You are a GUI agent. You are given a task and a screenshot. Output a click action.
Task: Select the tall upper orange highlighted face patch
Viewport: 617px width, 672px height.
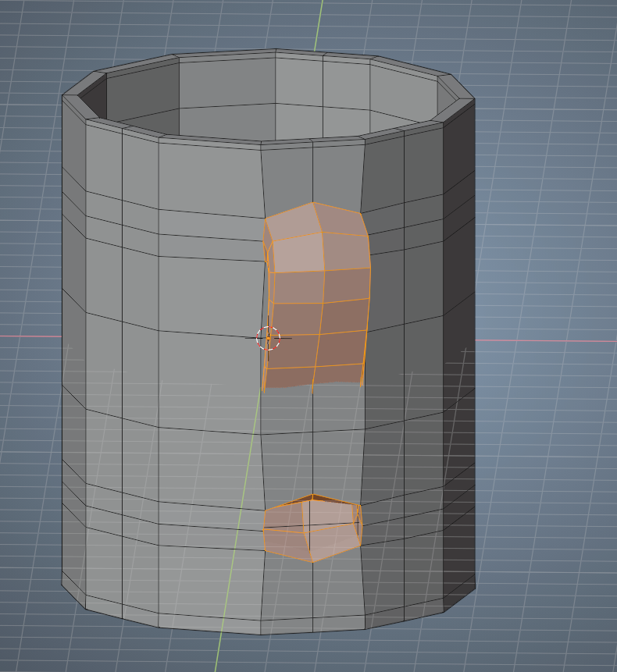(x=316, y=297)
